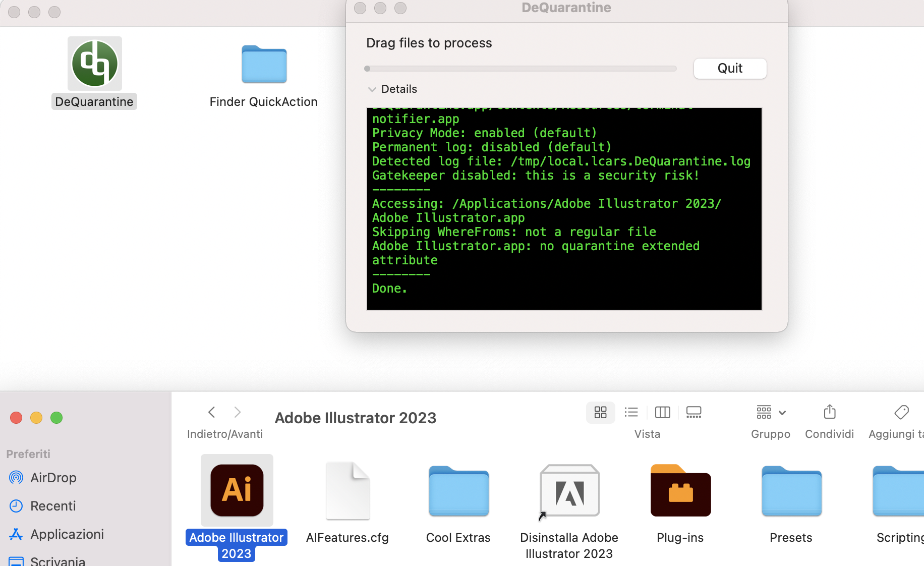The height and width of the screenshot is (566, 924).
Task: Open the Gruppo grouping dropdown
Action: point(771,413)
